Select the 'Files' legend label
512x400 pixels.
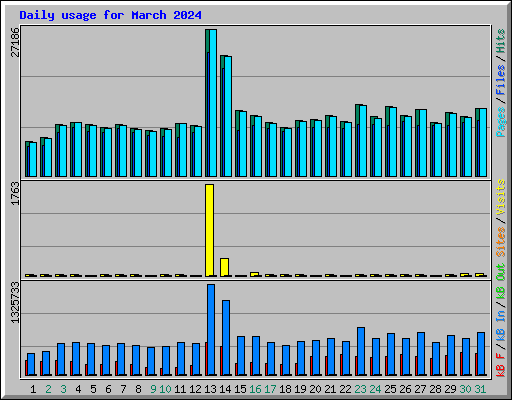(x=501, y=80)
